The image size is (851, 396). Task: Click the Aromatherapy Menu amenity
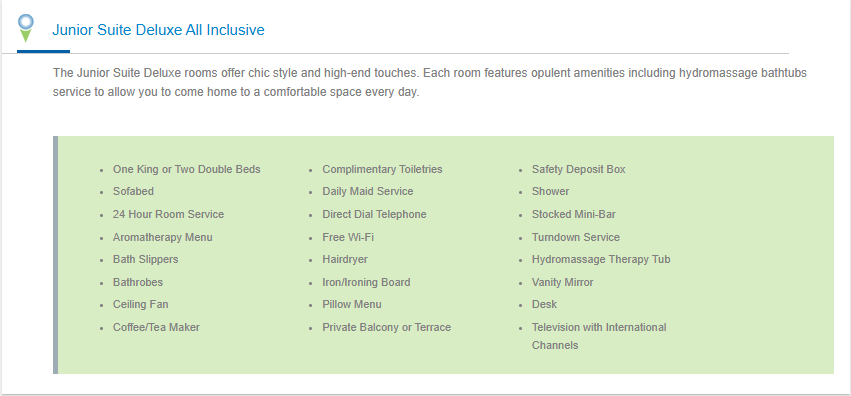pos(163,237)
